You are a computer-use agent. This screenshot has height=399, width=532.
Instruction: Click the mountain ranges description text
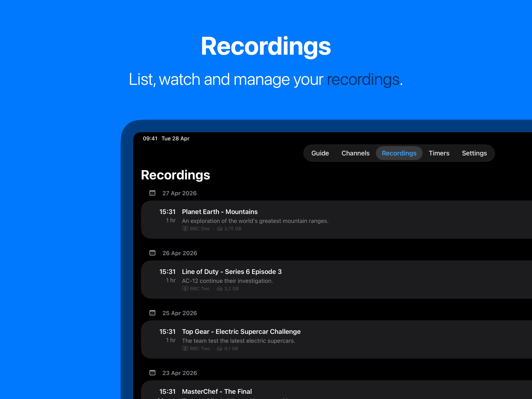(255, 221)
